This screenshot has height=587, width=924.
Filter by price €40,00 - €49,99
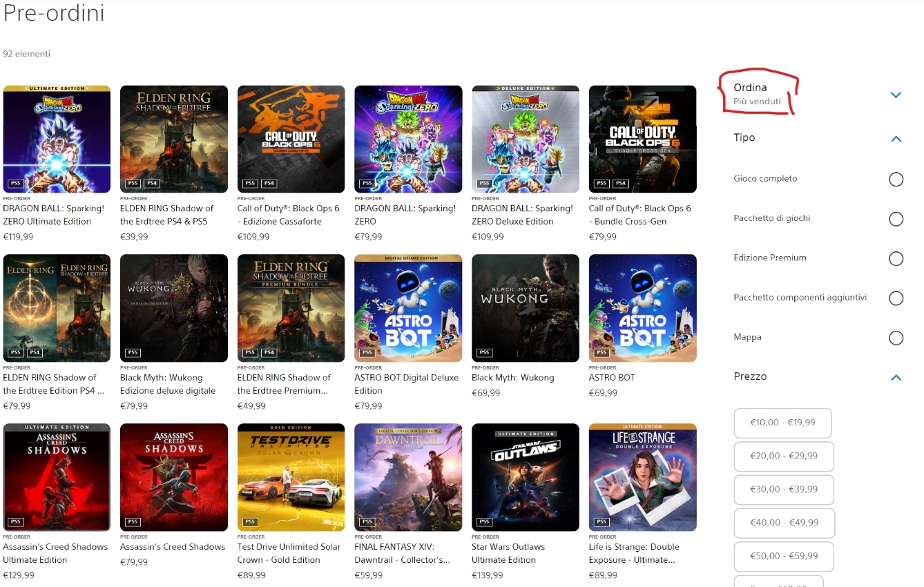[785, 523]
